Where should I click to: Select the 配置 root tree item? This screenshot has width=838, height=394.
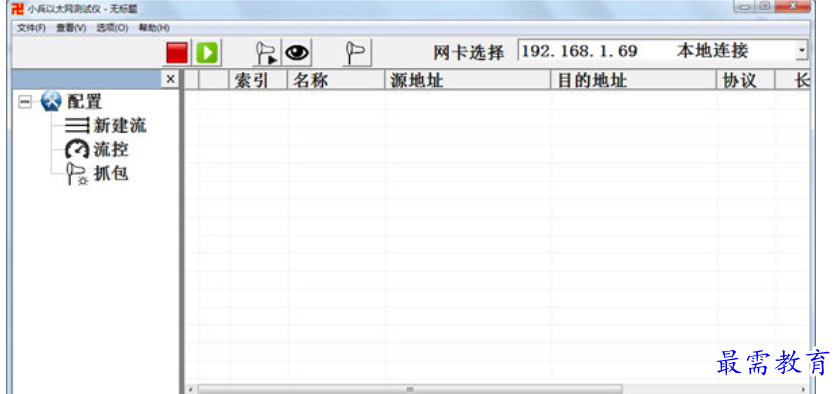(84, 102)
